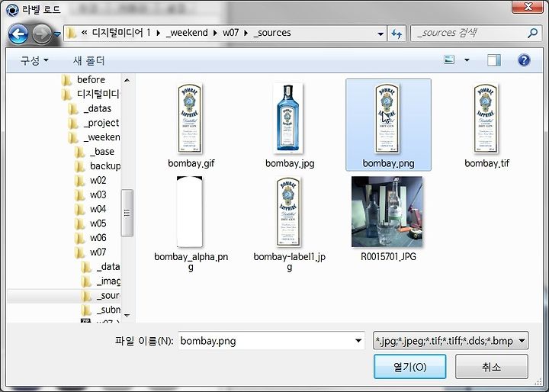The width and height of the screenshot is (549, 392).
Task: Select the before folder in tree
Action: pyautogui.click(x=83, y=80)
